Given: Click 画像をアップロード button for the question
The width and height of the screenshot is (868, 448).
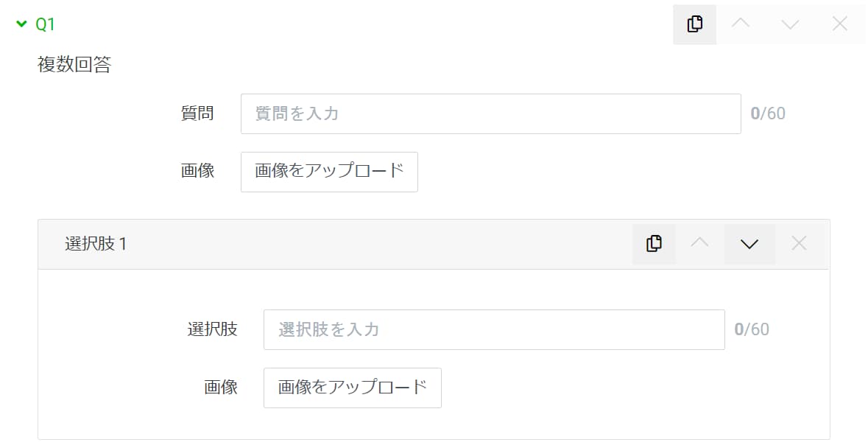Looking at the screenshot, I should coord(329,172).
